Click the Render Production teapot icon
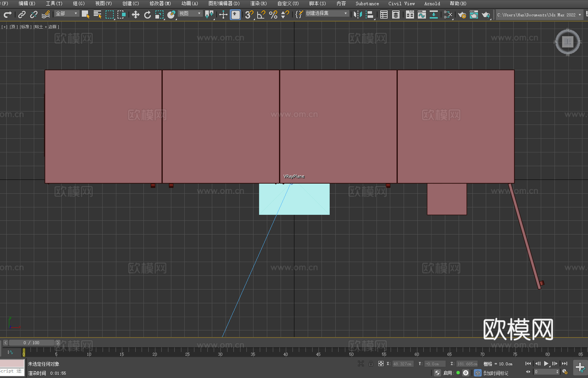The width and height of the screenshot is (588, 378). coord(486,14)
